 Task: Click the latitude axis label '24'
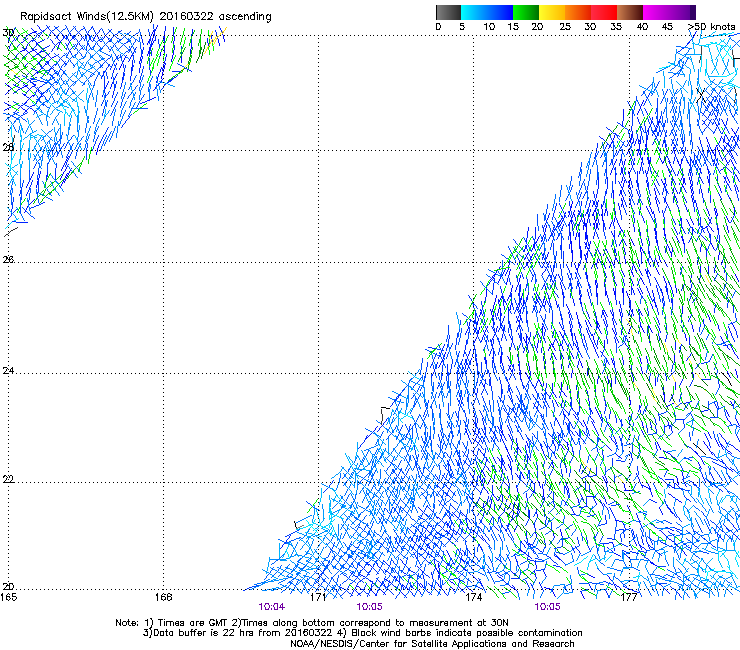click(8, 371)
